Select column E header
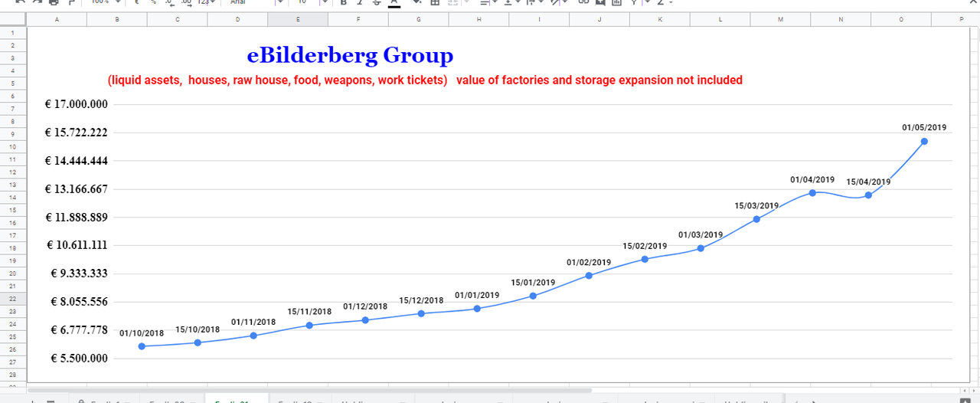The width and height of the screenshot is (980, 403). pos(298,19)
